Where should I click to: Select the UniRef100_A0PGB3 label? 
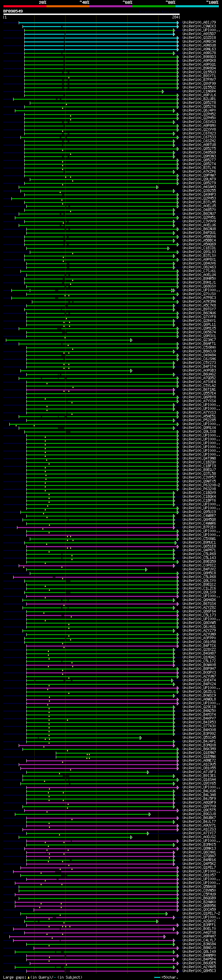tap(199, 370)
